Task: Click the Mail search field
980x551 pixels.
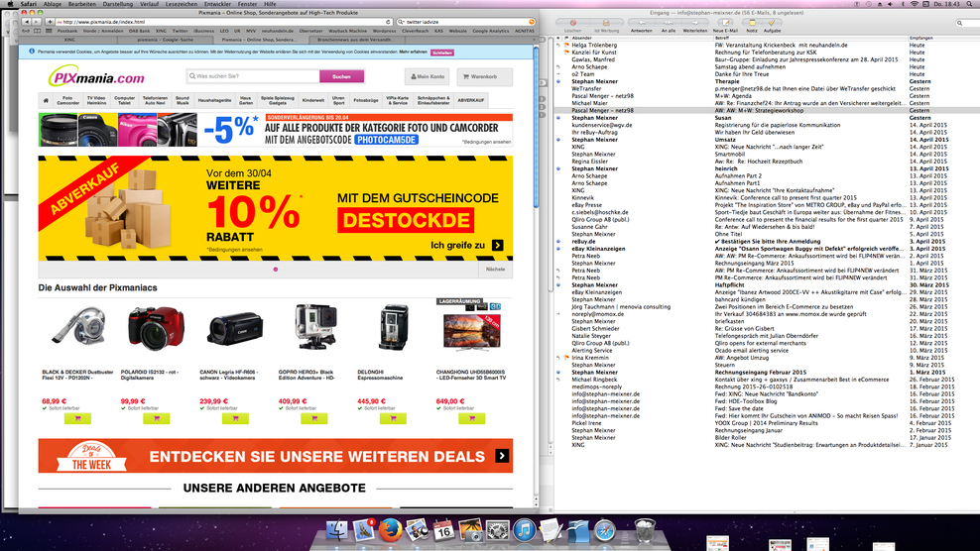Action: click(967, 23)
